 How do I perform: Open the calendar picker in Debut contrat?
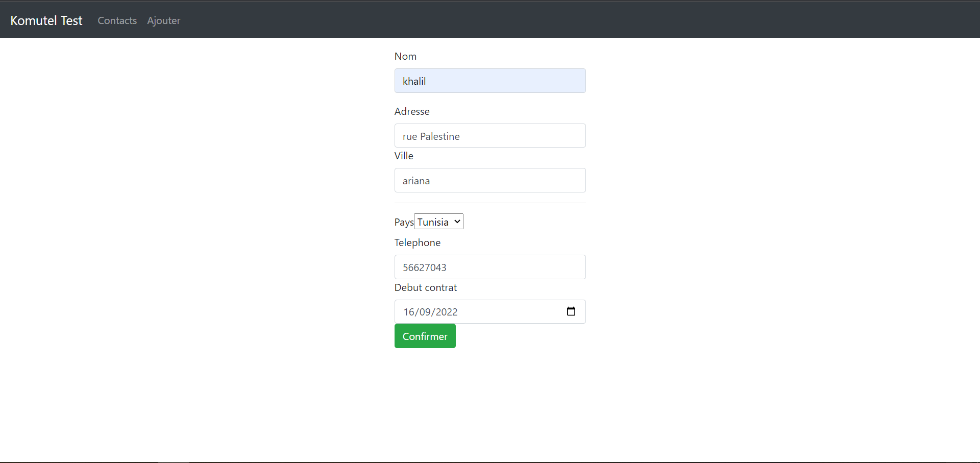point(571,311)
